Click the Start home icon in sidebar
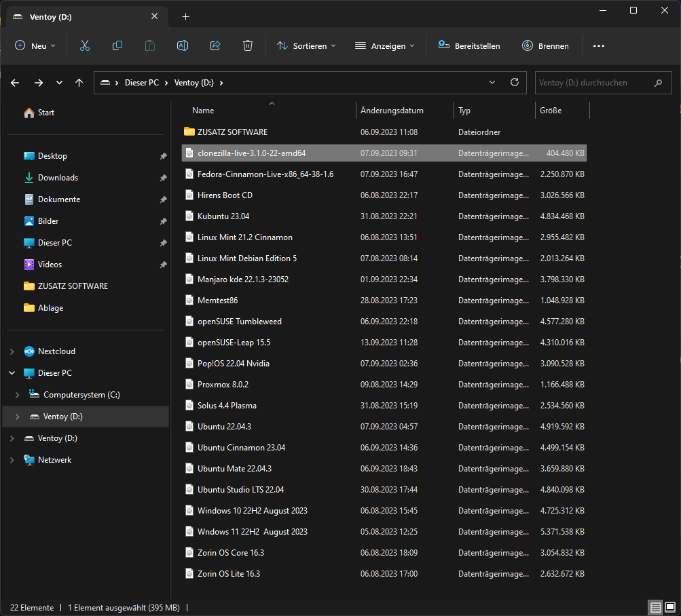This screenshot has width=681, height=616. tap(29, 113)
